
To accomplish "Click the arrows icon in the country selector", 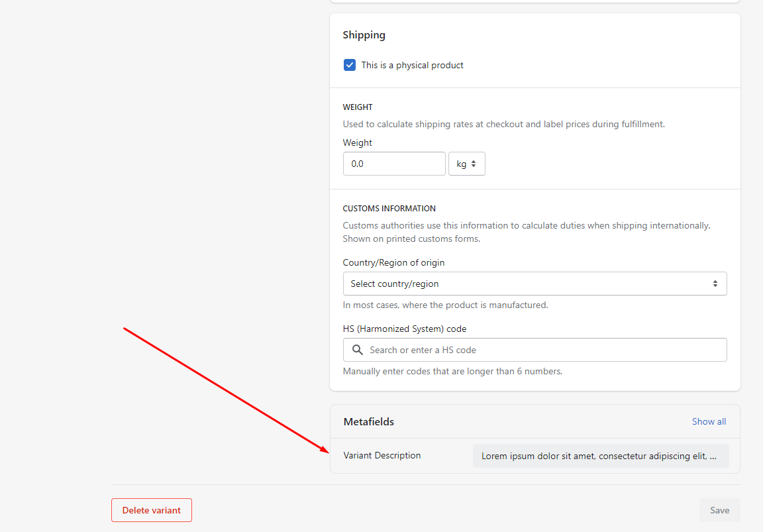I will click(x=715, y=284).
